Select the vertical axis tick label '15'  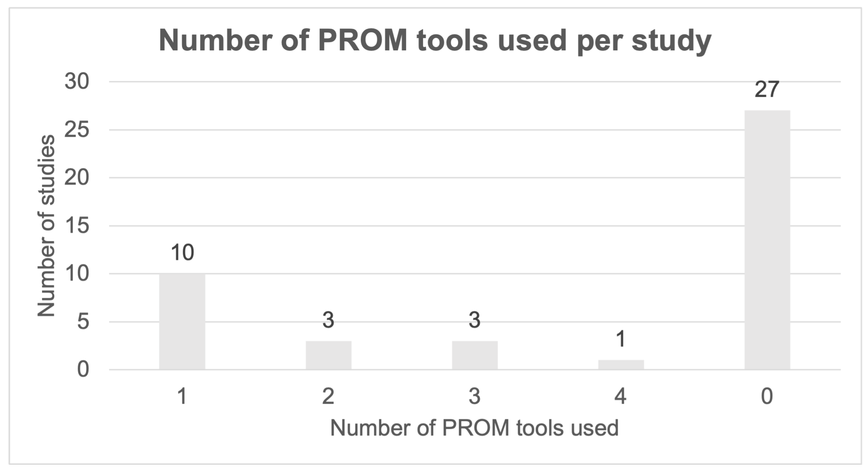point(77,226)
